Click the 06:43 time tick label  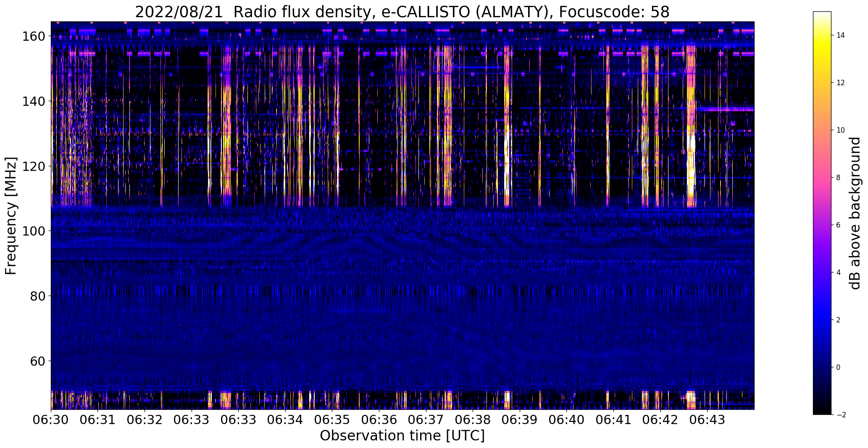pyautogui.click(x=707, y=420)
